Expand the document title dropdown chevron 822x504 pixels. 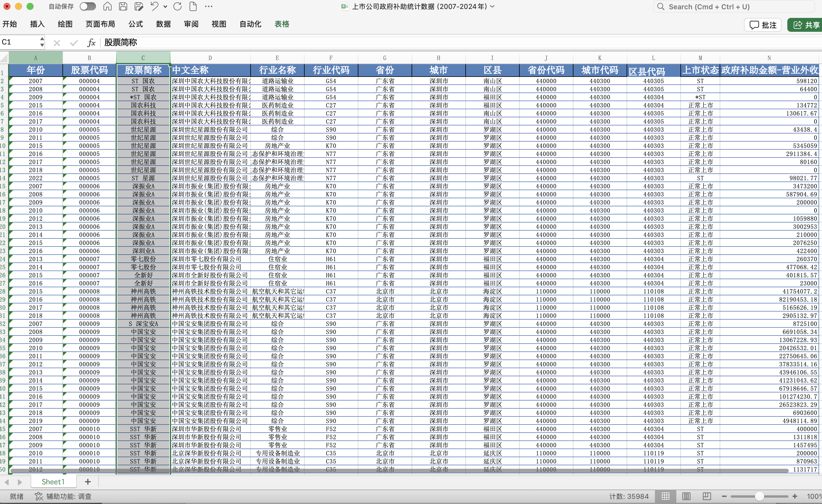tap(493, 6)
